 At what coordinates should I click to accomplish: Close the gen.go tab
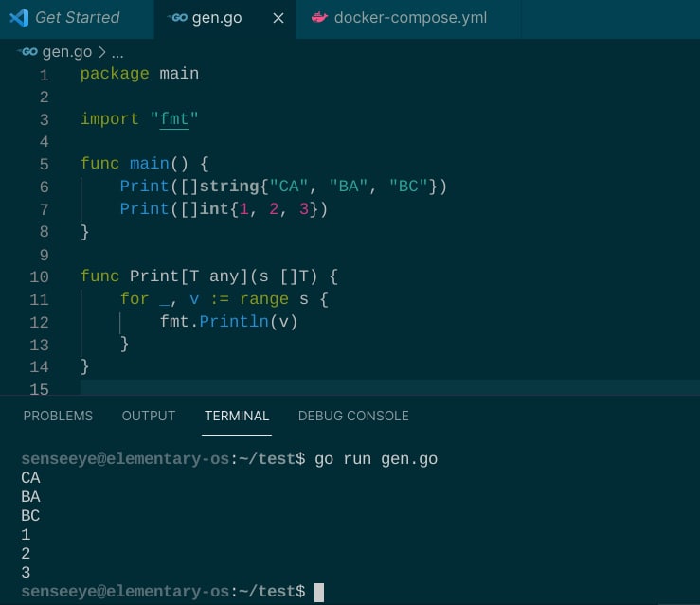(278, 18)
